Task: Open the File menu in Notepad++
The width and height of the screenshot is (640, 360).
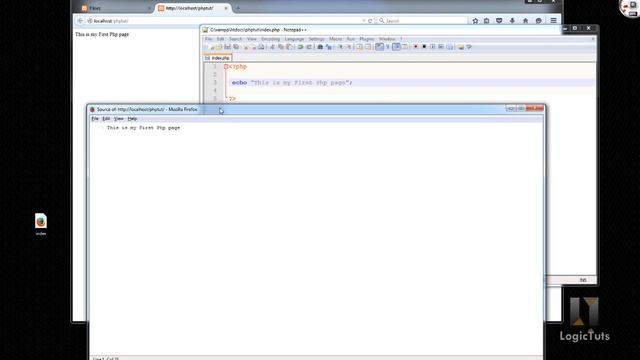Action: (x=208, y=39)
